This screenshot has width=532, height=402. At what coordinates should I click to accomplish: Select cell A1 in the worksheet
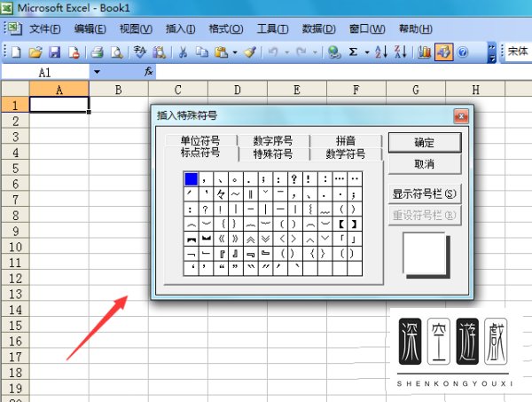point(59,105)
